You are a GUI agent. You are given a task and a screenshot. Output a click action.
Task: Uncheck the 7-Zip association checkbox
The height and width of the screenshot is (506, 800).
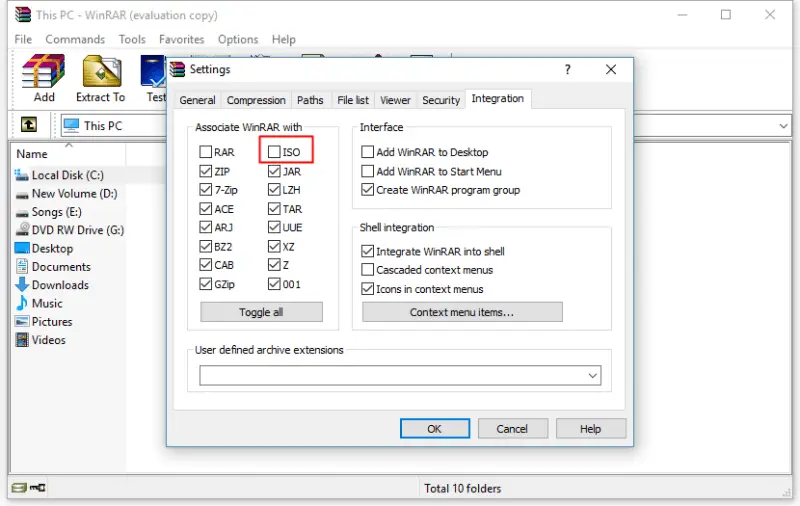tap(206, 190)
